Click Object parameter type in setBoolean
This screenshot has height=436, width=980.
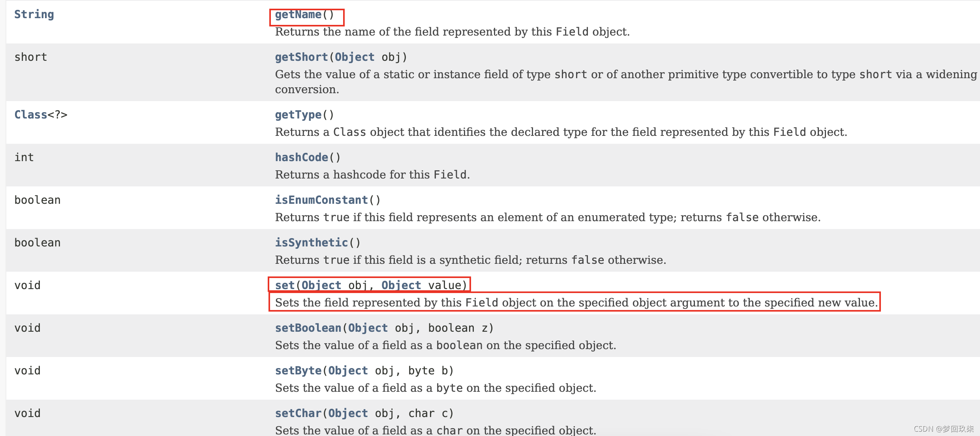368,328
